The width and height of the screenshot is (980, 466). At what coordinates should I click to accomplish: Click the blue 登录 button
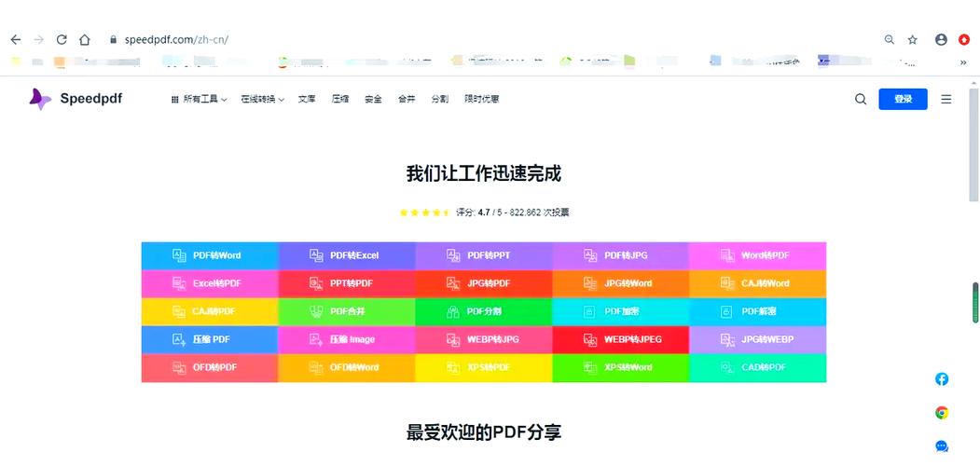[x=904, y=100]
